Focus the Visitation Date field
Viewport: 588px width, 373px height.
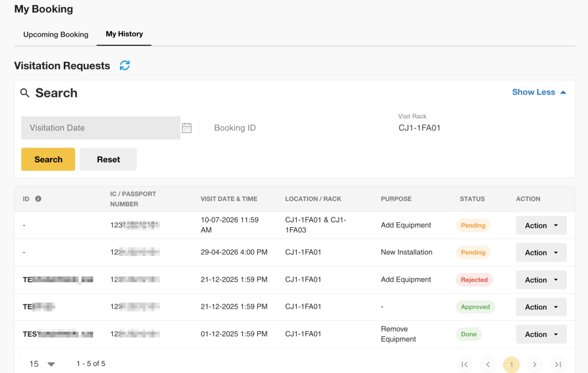(x=101, y=128)
